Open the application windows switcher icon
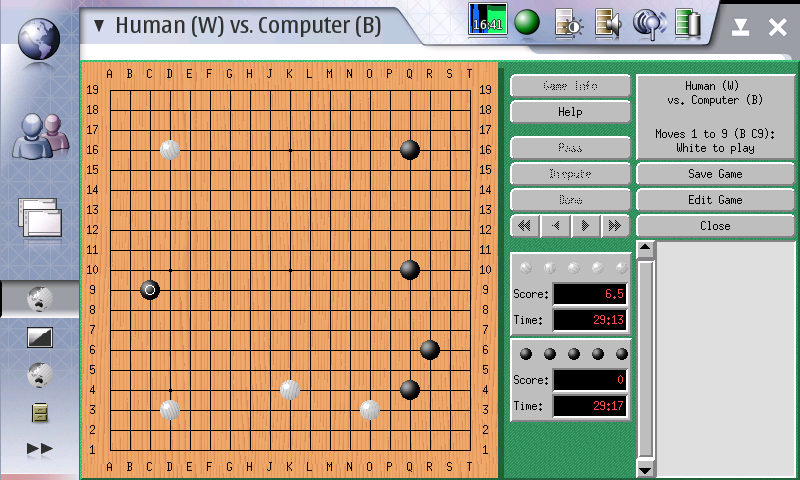Screen dimensions: 800x480 (39, 217)
